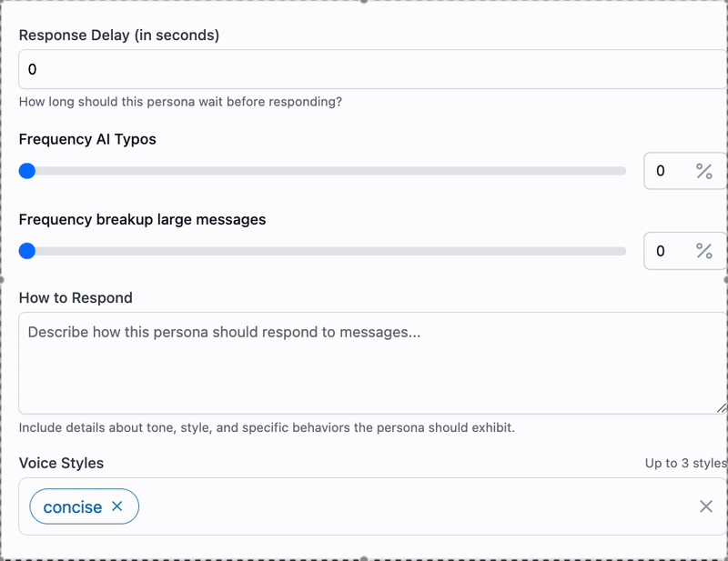728x561 pixels.
Task: Select the breakup large messages slider handle
Action: [27, 251]
